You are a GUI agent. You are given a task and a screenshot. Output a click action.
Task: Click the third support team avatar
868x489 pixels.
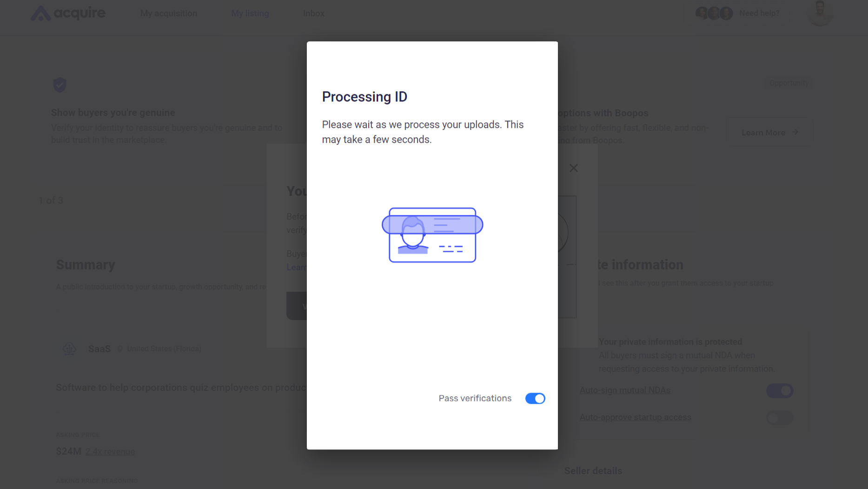tap(726, 13)
